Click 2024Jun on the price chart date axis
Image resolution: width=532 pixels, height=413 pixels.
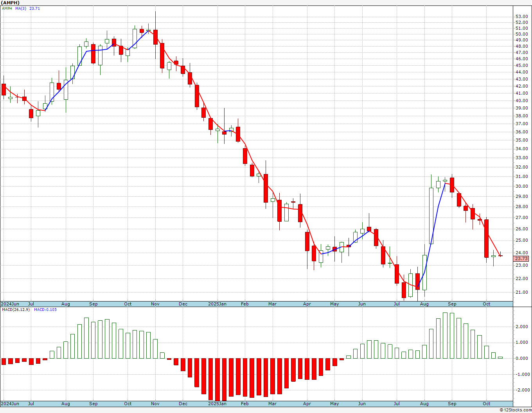pos(10,304)
